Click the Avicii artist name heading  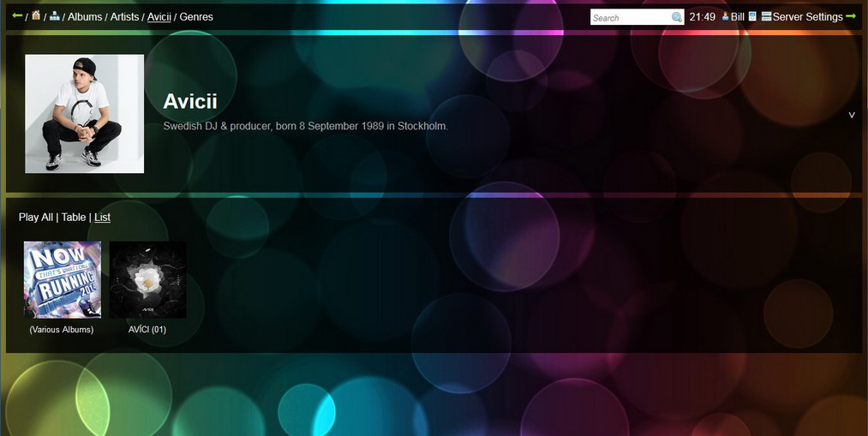click(190, 101)
